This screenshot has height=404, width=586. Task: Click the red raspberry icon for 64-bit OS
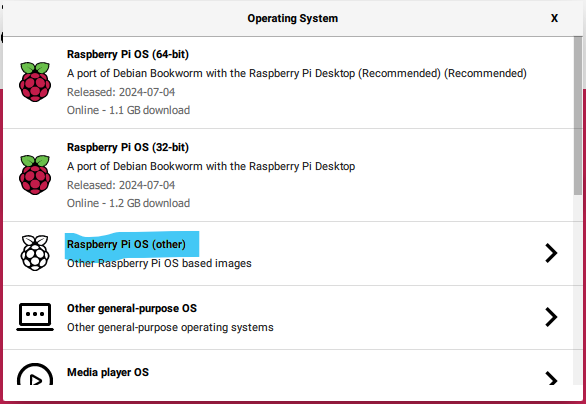[35, 82]
